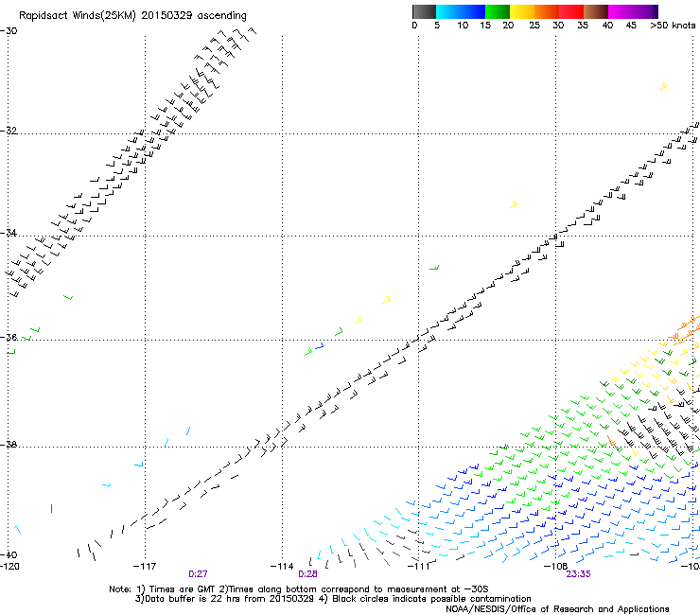The width and height of the screenshot is (700, 615).
Task: Click the '-111' longitude axis label
Action: pyautogui.click(x=418, y=567)
